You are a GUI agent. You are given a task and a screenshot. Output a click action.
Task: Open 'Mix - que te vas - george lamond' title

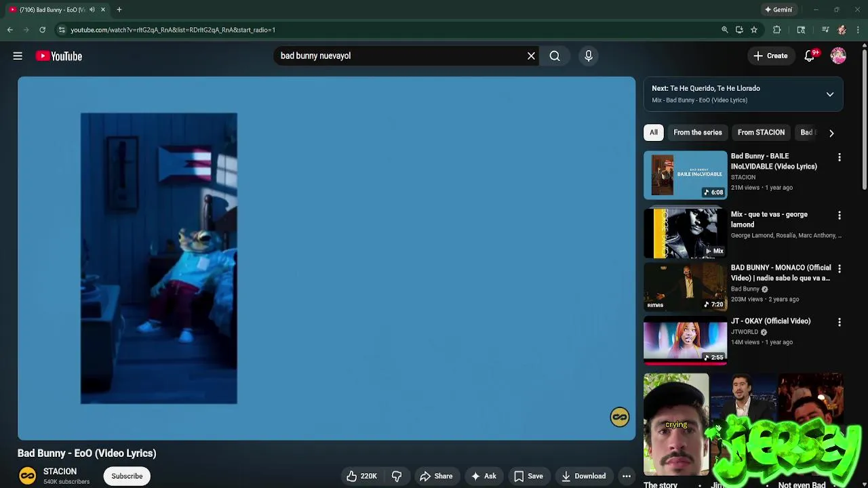click(x=769, y=220)
